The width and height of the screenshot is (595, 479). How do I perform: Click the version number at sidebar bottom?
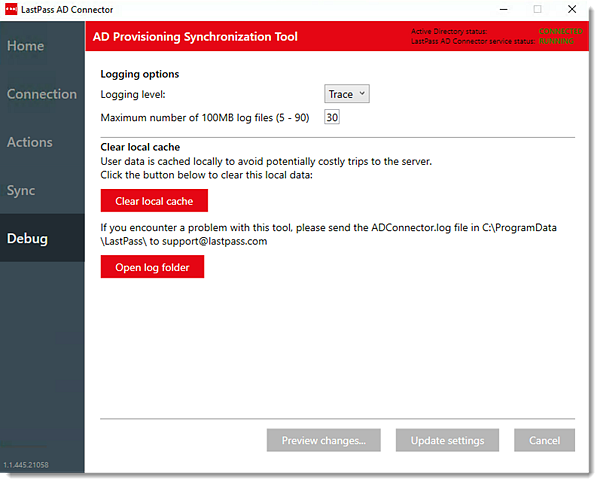[x=26, y=465]
